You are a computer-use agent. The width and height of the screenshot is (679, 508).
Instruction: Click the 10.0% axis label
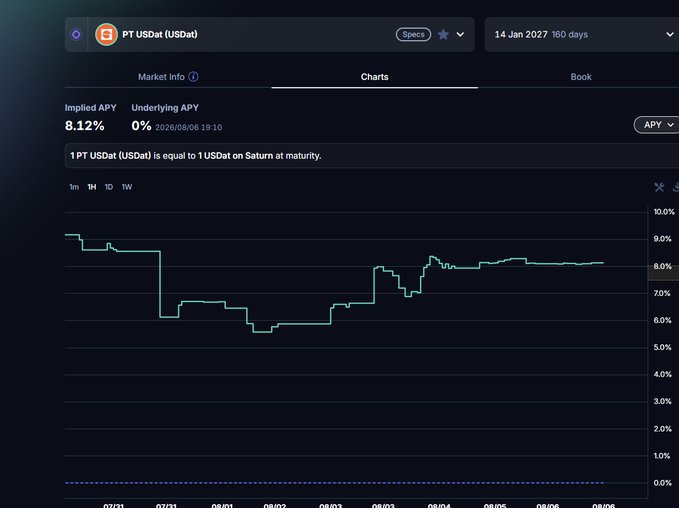(664, 212)
